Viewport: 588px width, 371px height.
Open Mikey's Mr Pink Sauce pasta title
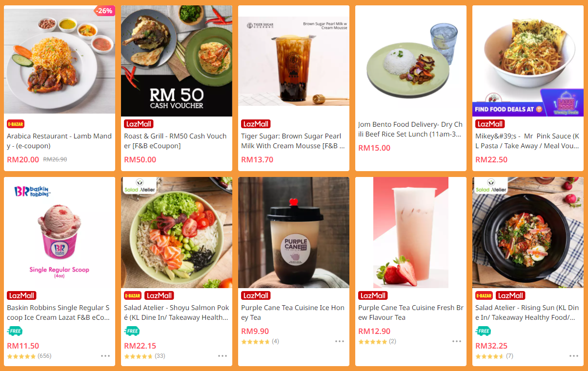pos(527,141)
